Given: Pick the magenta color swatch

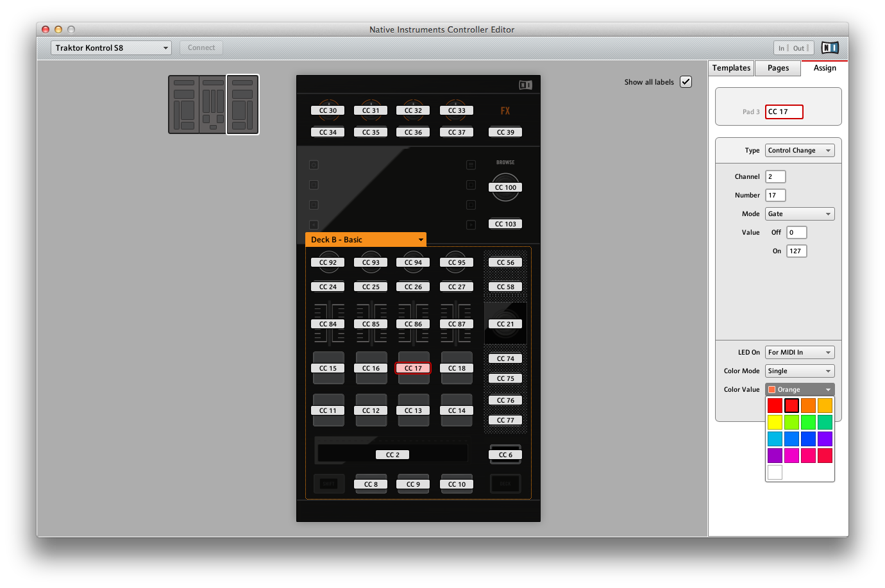Looking at the screenshot, I should pyautogui.click(x=791, y=455).
